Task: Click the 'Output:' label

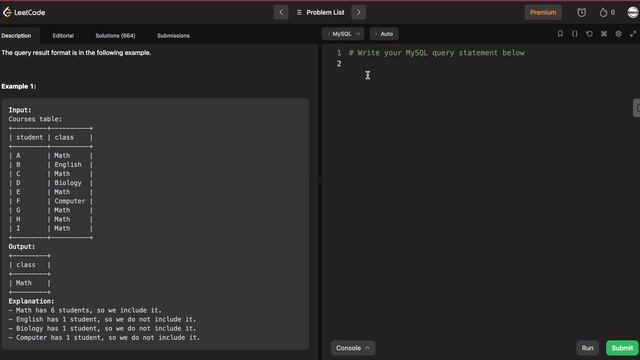Action: pos(22,247)
